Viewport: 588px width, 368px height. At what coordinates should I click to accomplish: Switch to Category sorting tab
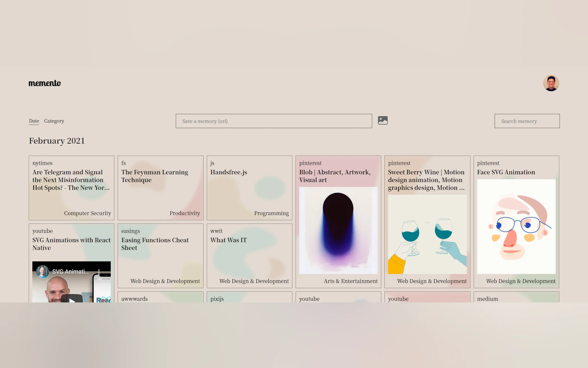tap(54, 121)
